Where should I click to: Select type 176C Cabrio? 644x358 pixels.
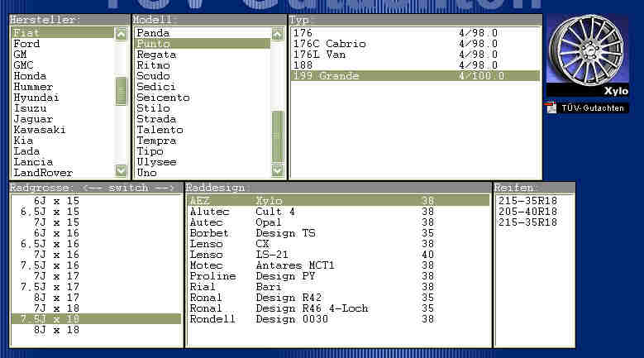(329, 44)
